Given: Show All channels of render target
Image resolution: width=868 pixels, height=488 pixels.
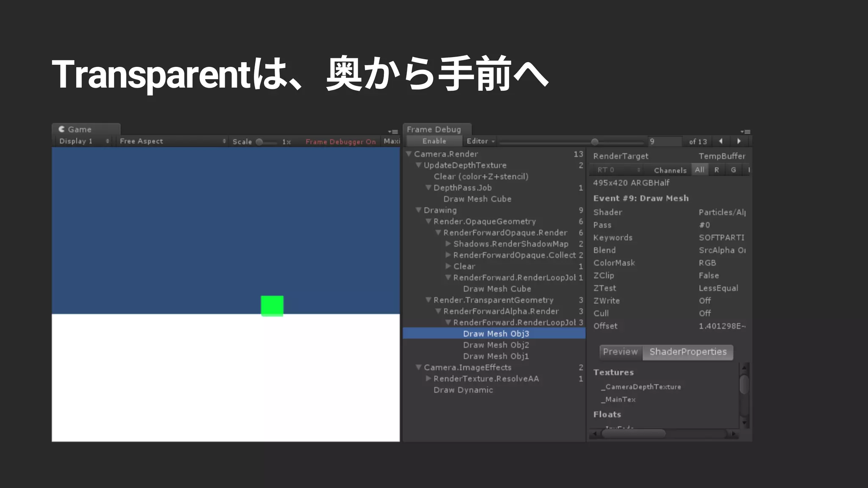Looking at the screenshot, I should pyautogui.click(x=700, y=170).
